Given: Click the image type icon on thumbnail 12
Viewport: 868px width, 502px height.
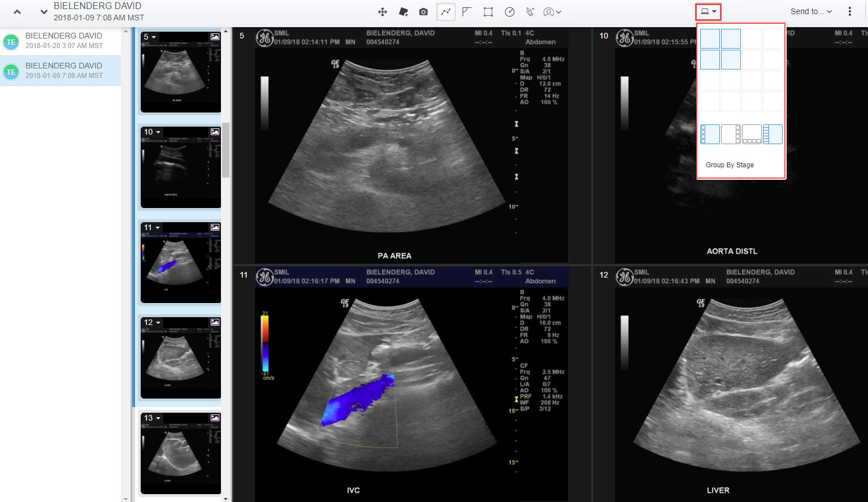Looking at the screenshot, I should coord(215,322).
